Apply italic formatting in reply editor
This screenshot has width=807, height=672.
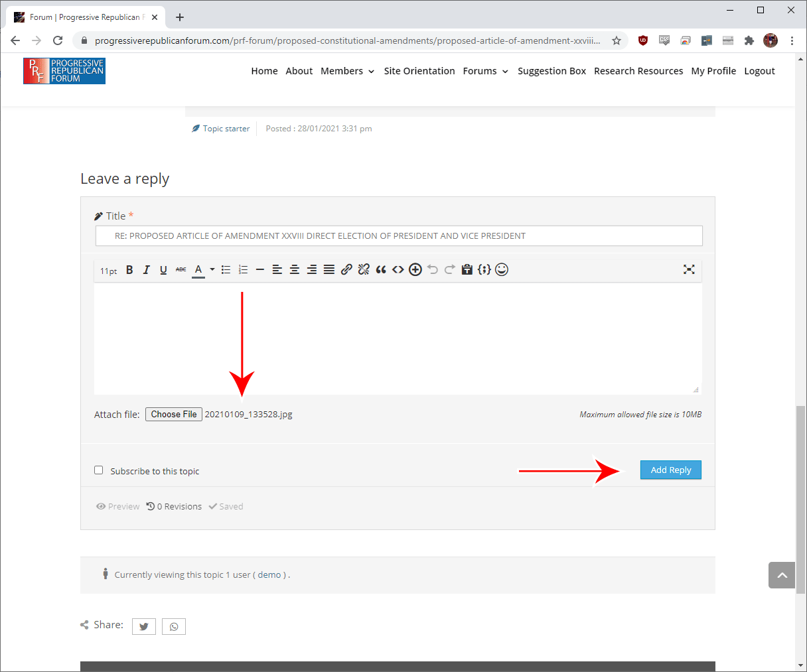pos(146,269)
